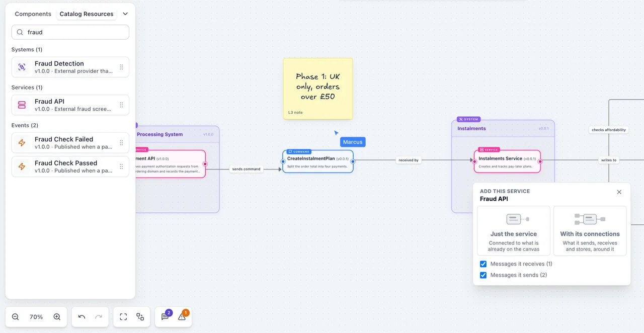Close the Add This Service popup
644x333 pixels.
[x=619, y=192]
